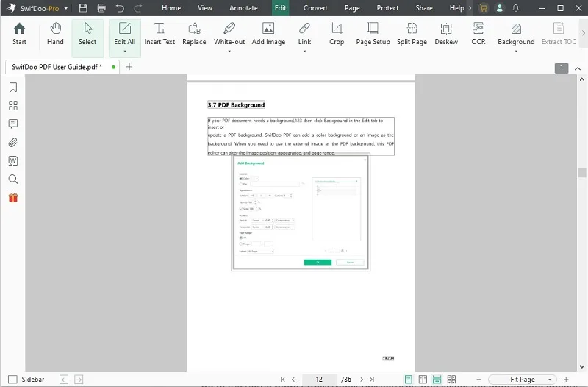This screenshot has width=588, height=387.
Task: Select the Hand tool
Action: [55, 34]
